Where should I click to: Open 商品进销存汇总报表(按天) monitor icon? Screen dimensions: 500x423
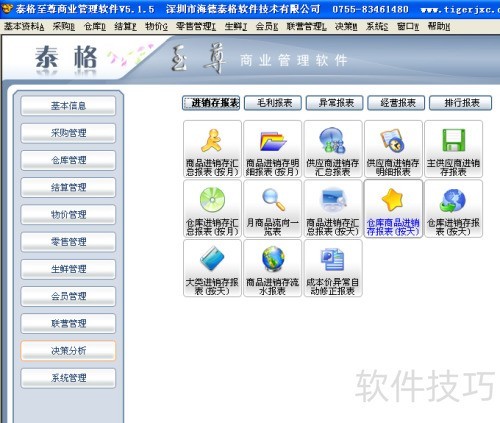pyautogui.click(x=333, y=209)
